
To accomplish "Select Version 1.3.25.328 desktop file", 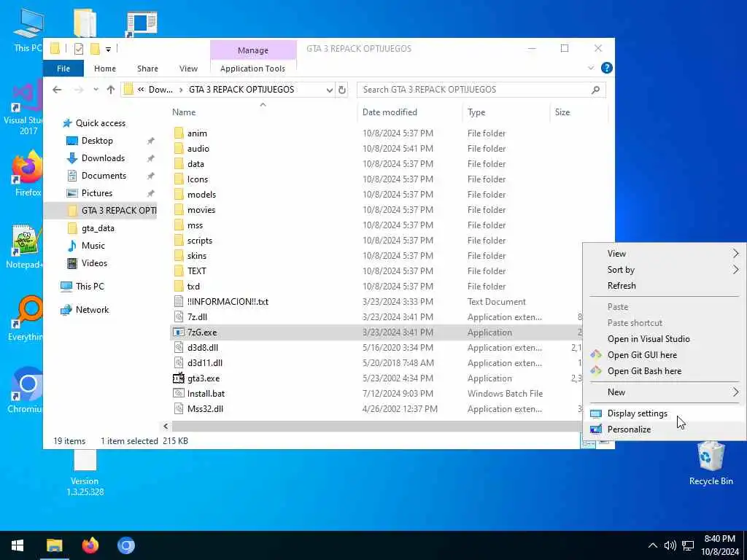I will pos(85,472).
